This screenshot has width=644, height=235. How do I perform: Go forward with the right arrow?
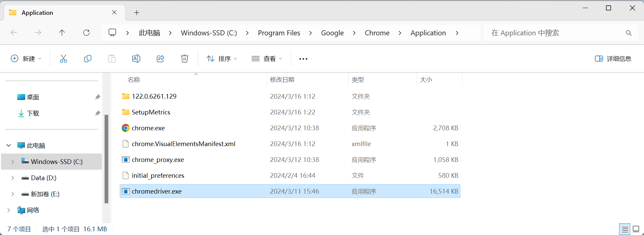click(x=38, y=33)
